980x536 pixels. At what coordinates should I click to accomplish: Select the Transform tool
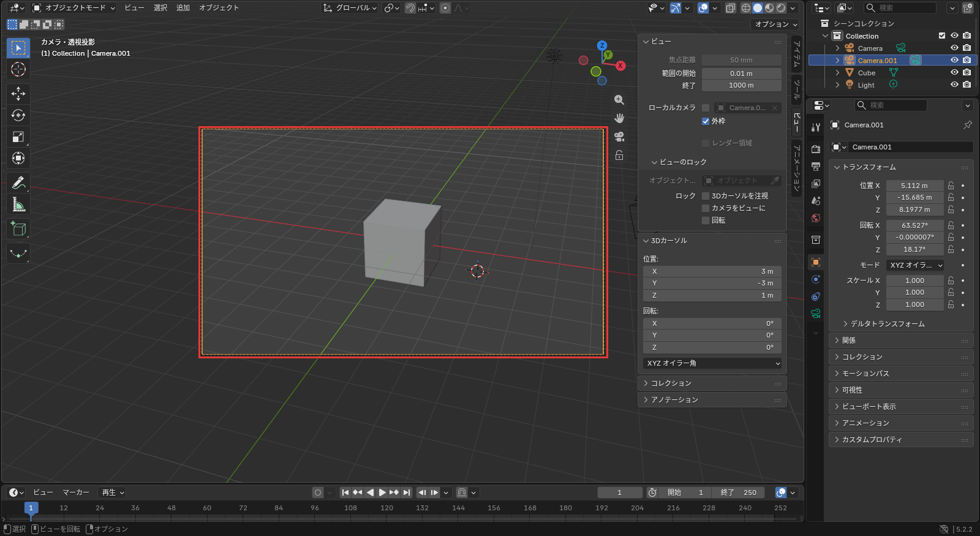(18, 158)
